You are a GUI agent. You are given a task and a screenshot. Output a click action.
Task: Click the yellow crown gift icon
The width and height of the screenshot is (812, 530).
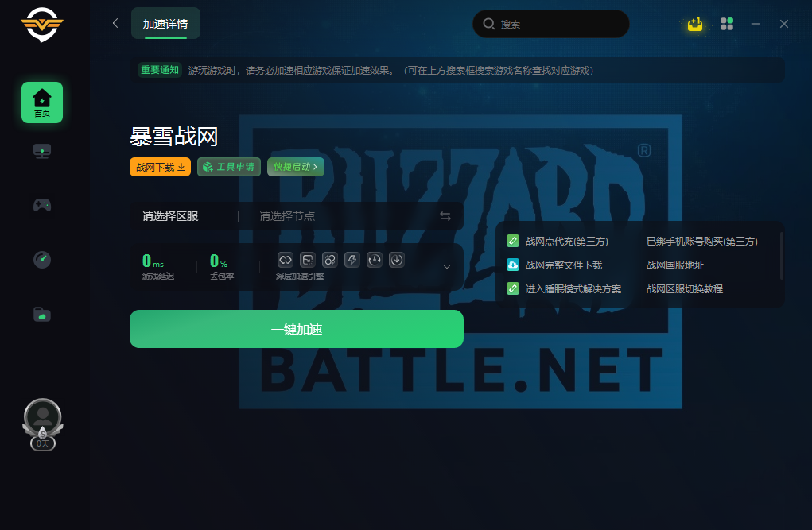pyautogui.click(x=695, y=24)
